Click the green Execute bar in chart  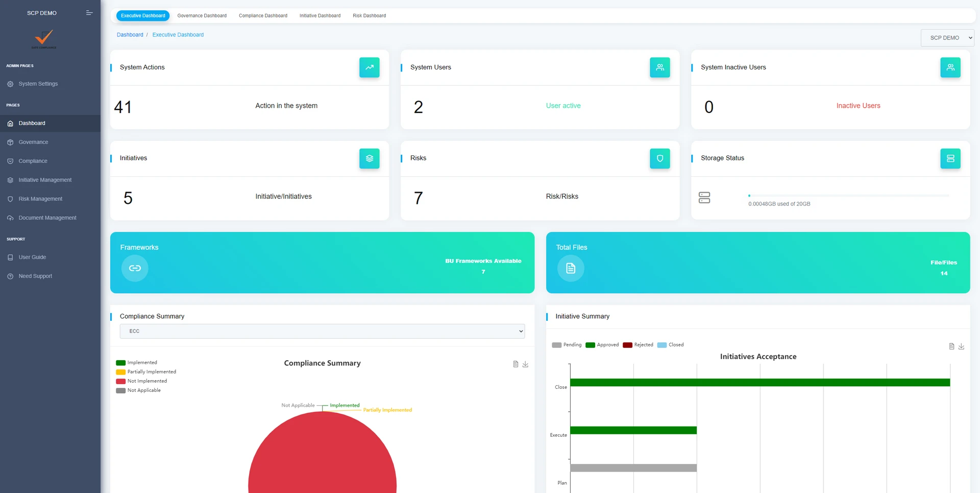[633, 430]
